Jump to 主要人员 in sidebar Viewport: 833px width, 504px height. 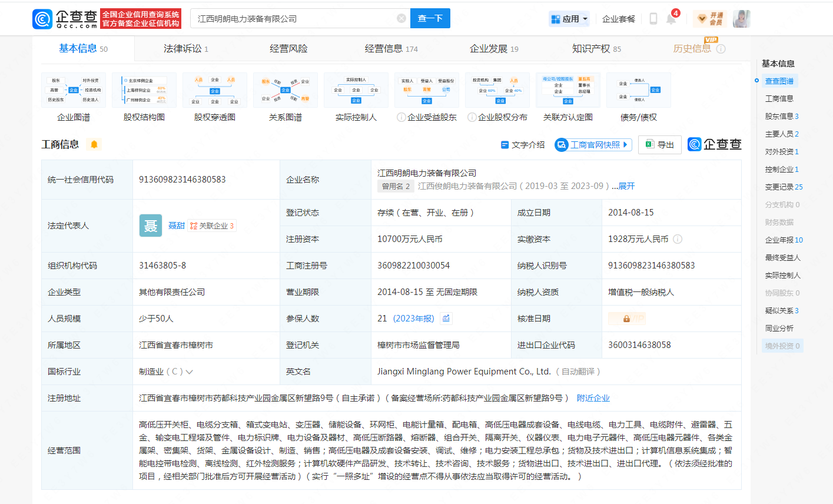(782, 134)
